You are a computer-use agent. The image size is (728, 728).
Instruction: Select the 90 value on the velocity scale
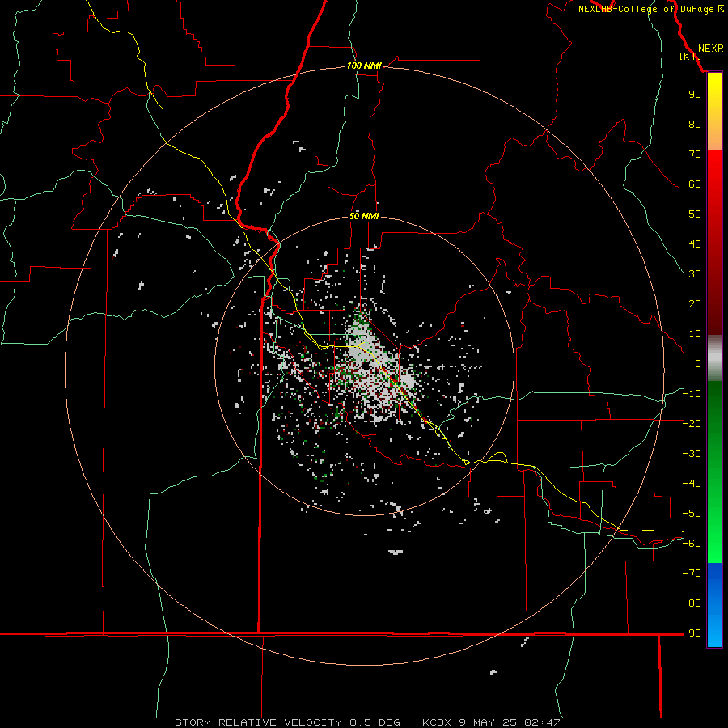695,95
